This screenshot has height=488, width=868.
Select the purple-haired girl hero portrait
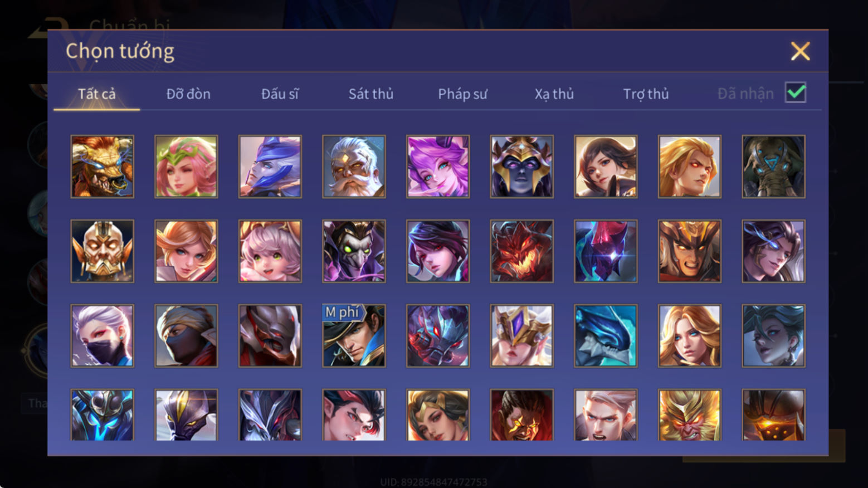[438, 167]
